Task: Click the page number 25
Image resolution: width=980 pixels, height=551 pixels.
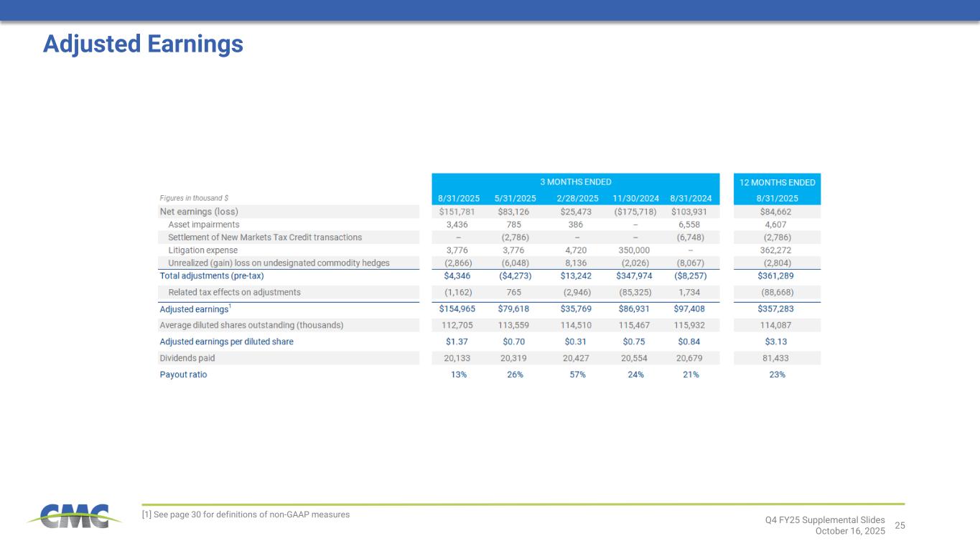Action: [x=900, y=526]
